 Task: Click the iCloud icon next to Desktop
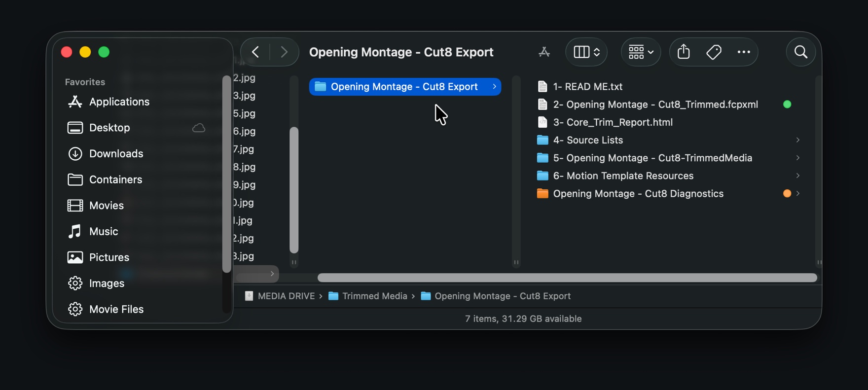[199, 128]
